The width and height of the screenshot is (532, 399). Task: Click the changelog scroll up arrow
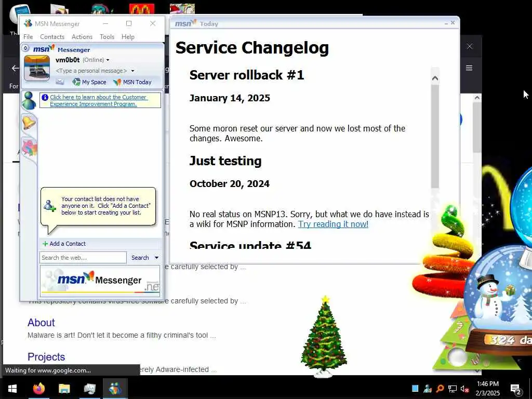click(435, 79)
